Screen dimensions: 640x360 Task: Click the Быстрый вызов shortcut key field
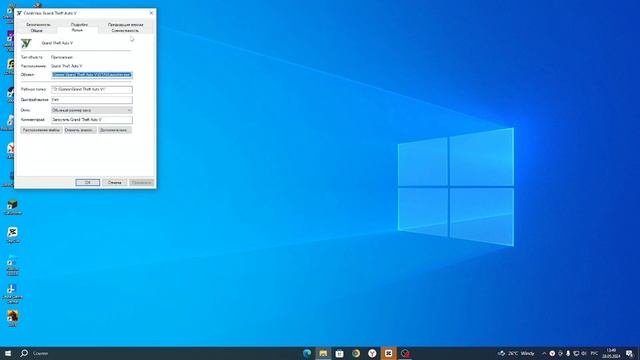point(92,100)
